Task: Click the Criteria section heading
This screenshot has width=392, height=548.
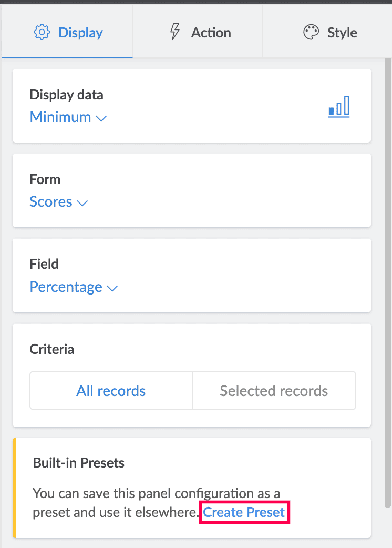Action: pyautogui.click(x=52, y=349)
